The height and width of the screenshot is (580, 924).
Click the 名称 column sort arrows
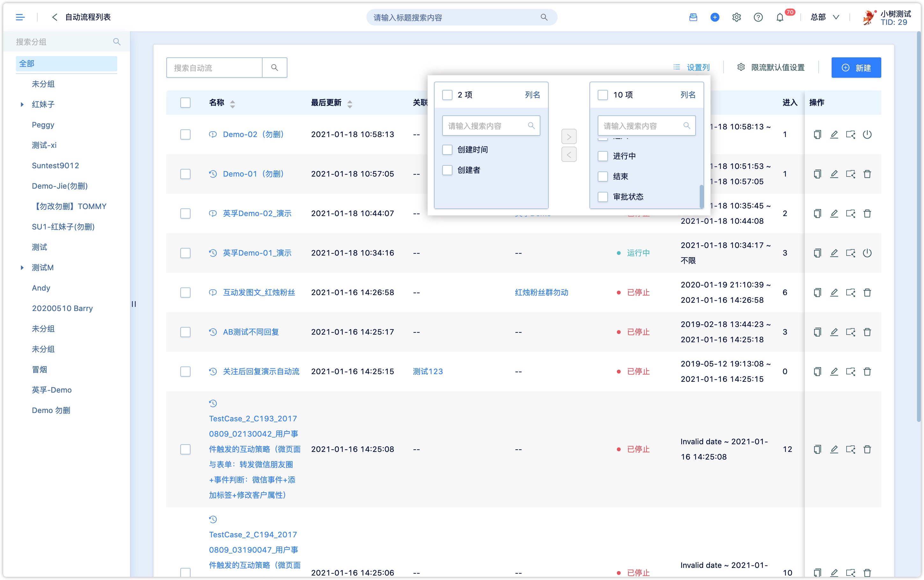(232, 104)
